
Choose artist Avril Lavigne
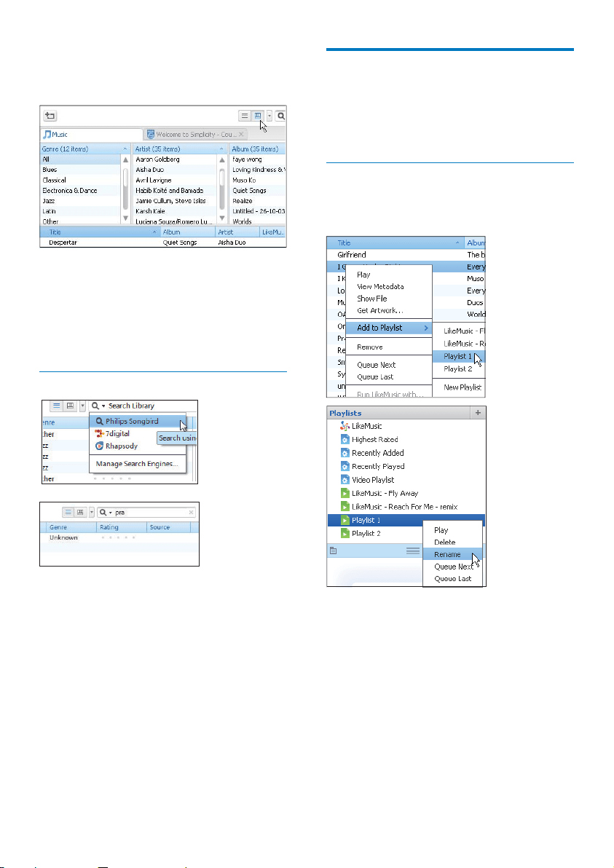175,181
